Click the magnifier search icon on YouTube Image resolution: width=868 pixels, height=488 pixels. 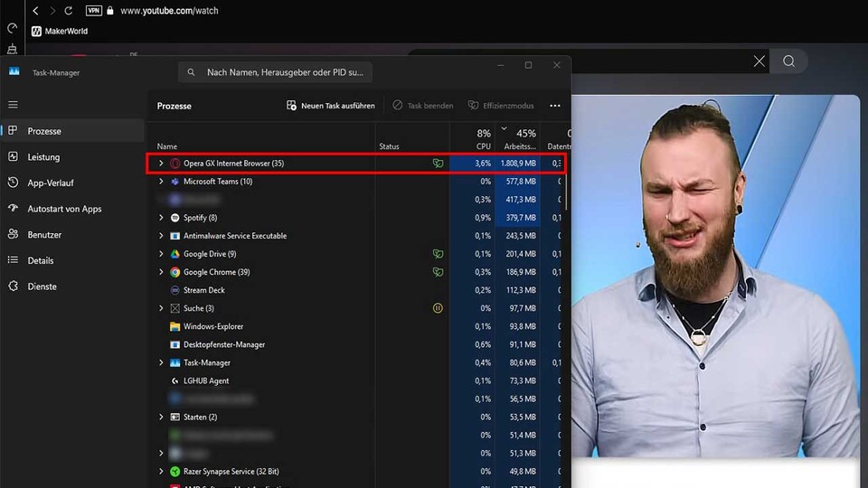tap(789, 61)
